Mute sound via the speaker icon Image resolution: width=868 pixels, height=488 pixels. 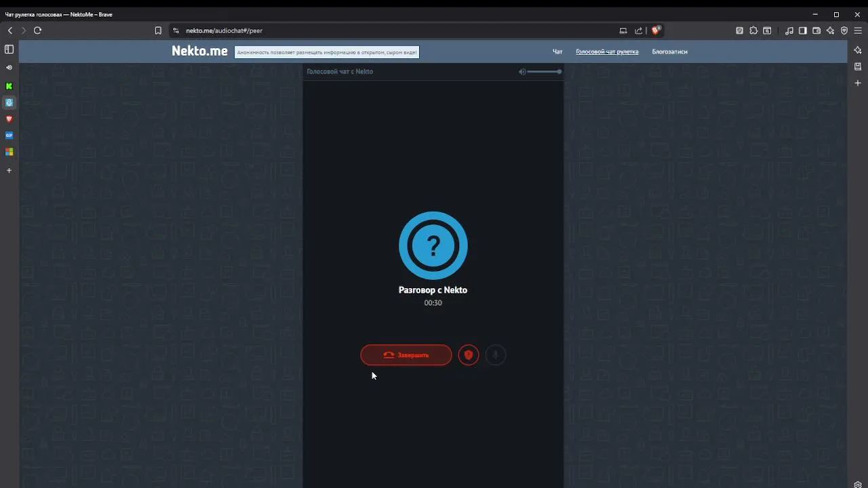point(522,72)
